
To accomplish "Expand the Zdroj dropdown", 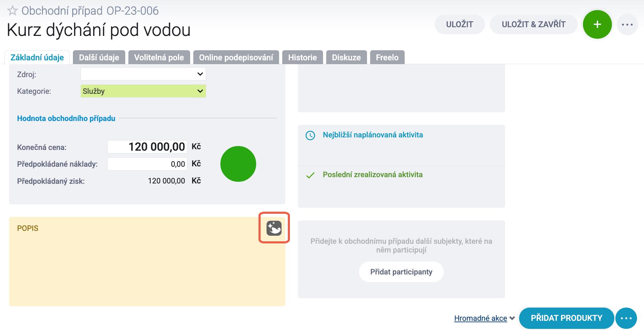I will pos(143,74).
